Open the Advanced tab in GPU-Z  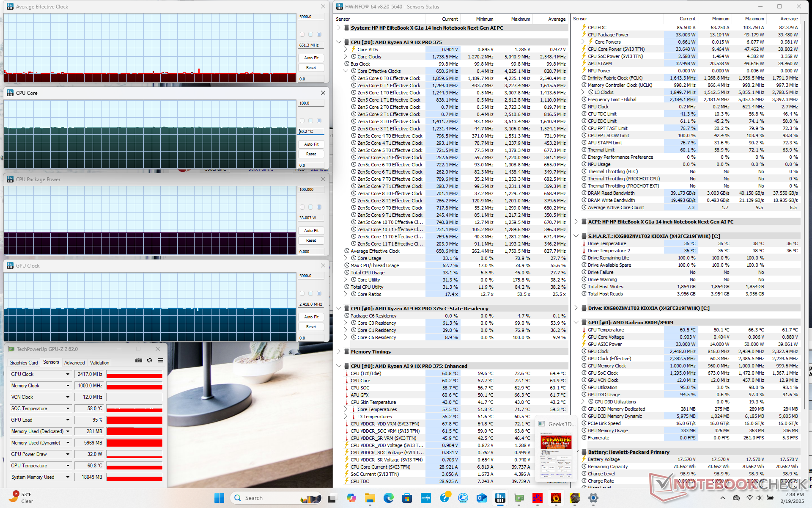pyautogui.click(x=74, y=363)
